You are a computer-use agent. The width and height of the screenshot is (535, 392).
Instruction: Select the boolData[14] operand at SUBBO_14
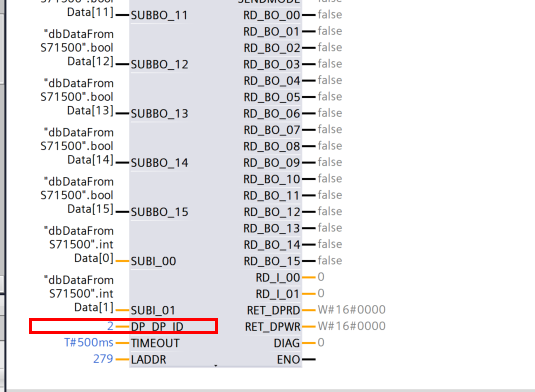pos(77,146)
